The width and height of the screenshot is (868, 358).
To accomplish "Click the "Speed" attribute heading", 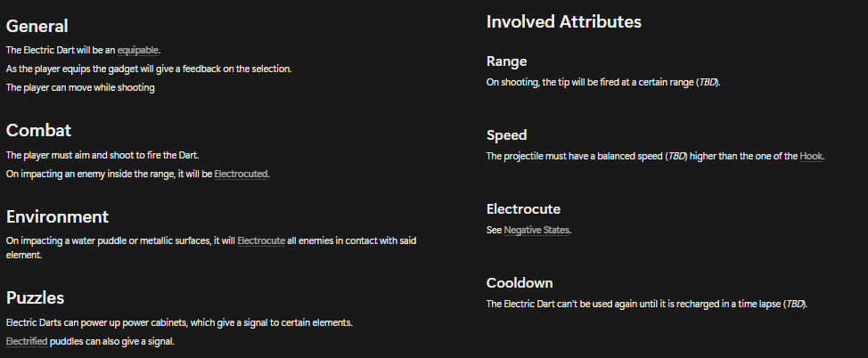I will [506, 135].
